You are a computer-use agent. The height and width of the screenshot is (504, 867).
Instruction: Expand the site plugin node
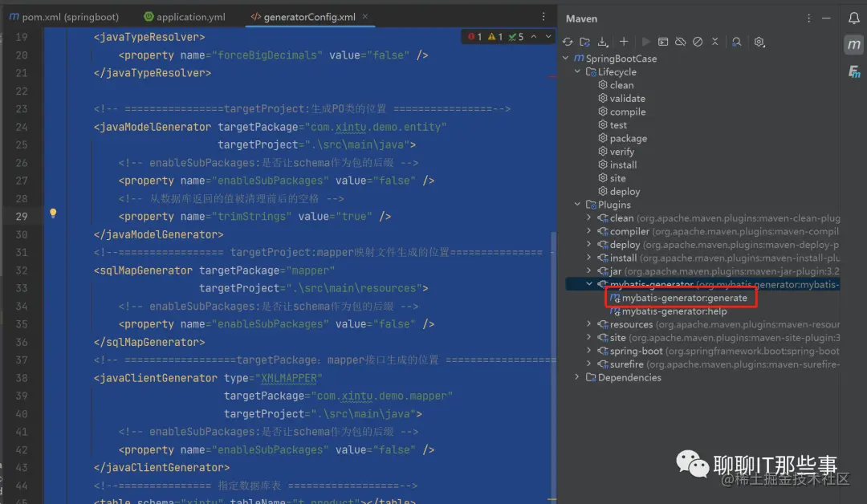(x=589, y=337)
